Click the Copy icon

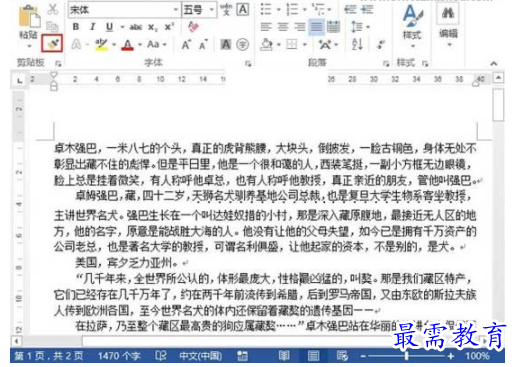click(52, 26)
